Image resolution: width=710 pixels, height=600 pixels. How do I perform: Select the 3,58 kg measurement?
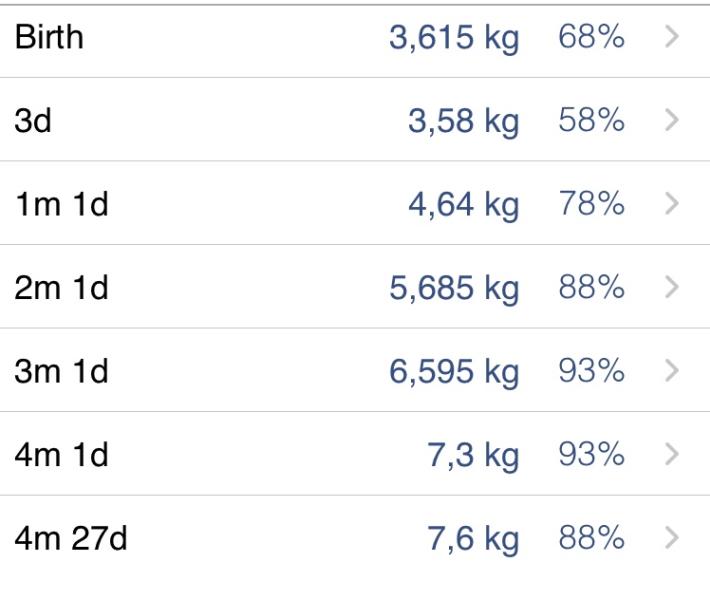point(464,122)
